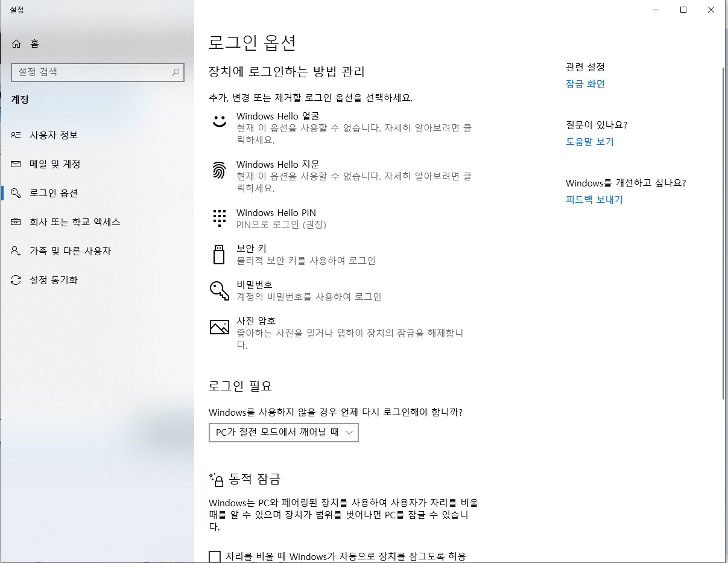The width and height of the screenshot is (728, 563).
Task: Click the 회사 또는 학교 액세스 briefcase icon
Action: pos(16,222)
